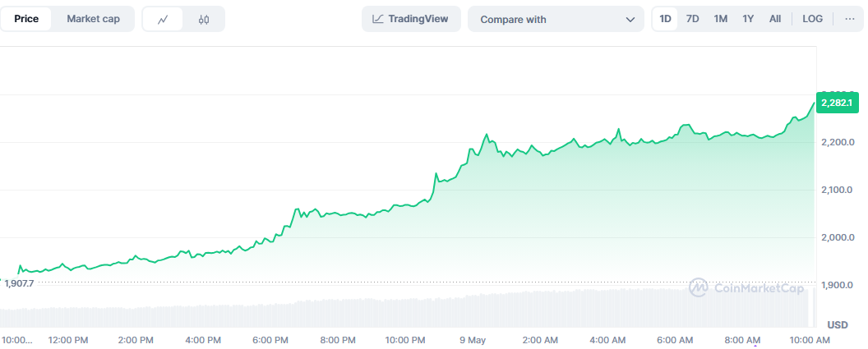
Task: Select the 1Y time range
Action: pos(748,19)
